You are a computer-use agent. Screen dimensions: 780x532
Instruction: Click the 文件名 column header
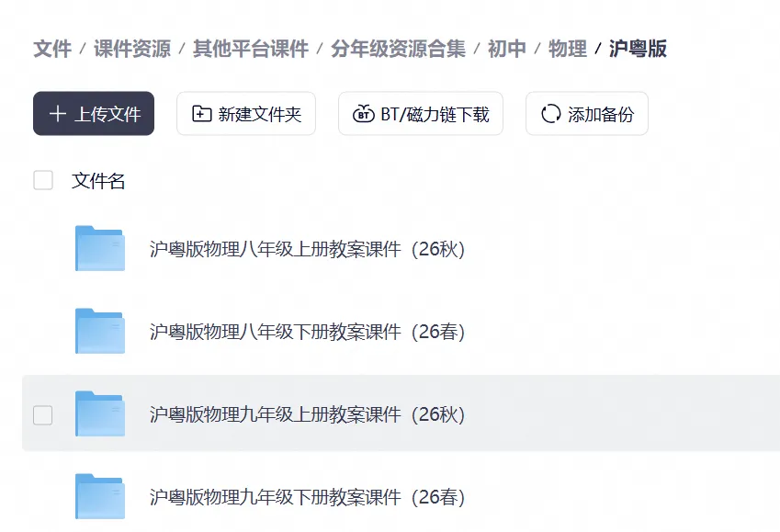pyautogui.click(x=98, y=181)
